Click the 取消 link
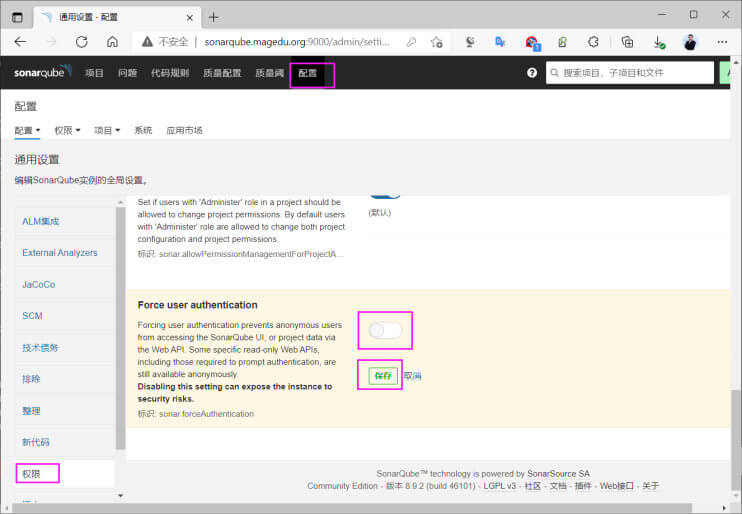 [413, 376]
